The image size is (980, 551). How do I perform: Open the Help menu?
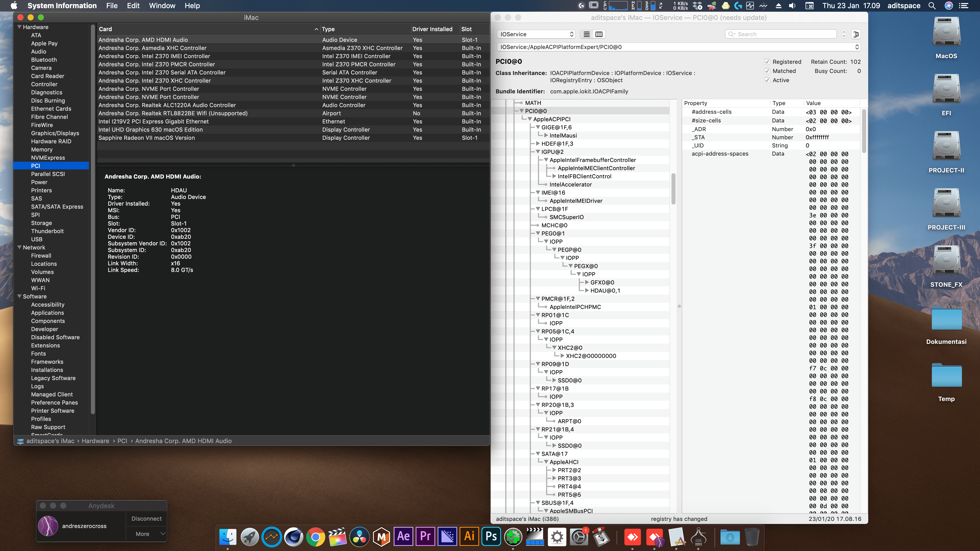click(x=192, y=6)
